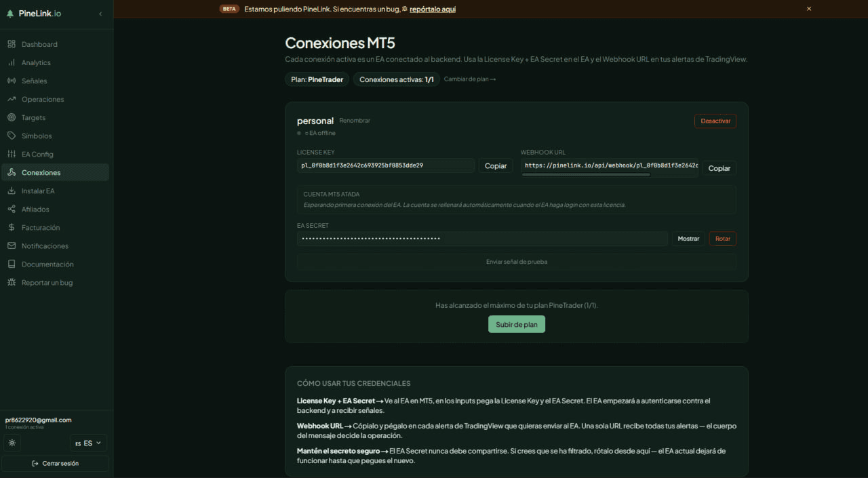Click the pr8622920@gmail.com account text

[38, 420]
